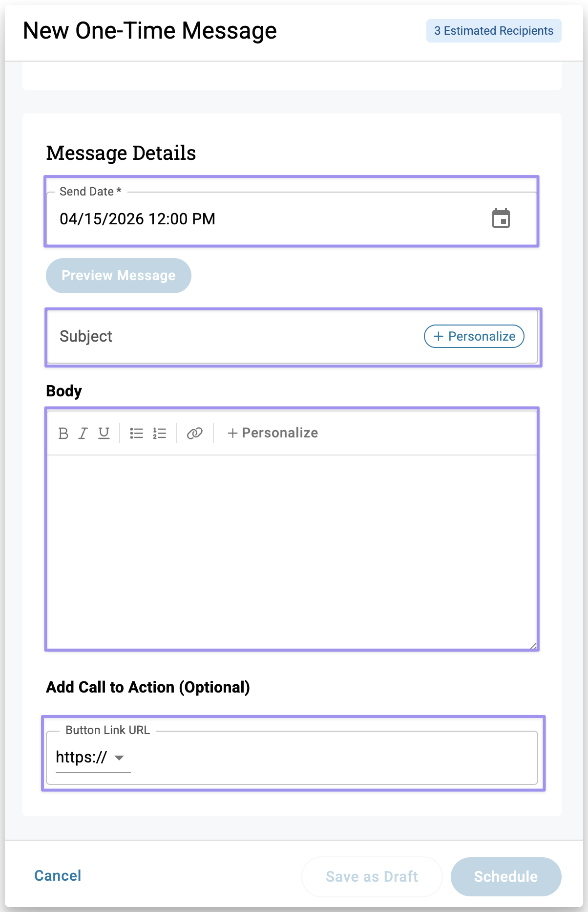Open the body editor Personalize menu
This screenshot has height=912, width=588.
pyautogui.click(x=273, y=433)
